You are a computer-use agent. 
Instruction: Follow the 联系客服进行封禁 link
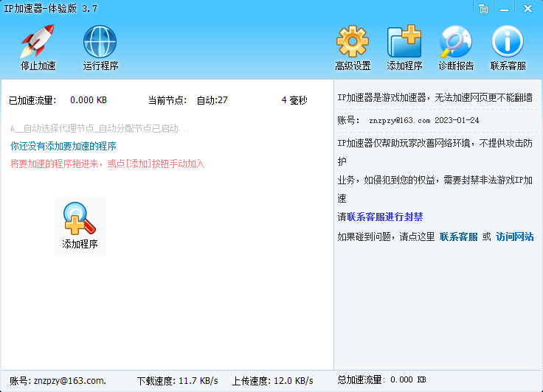click(x=384, y=217)
